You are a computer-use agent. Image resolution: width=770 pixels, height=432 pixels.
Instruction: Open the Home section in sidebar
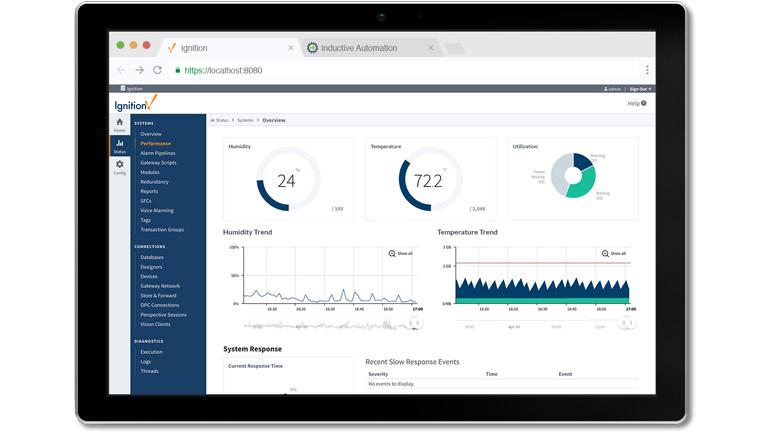(x=119, y=124)
